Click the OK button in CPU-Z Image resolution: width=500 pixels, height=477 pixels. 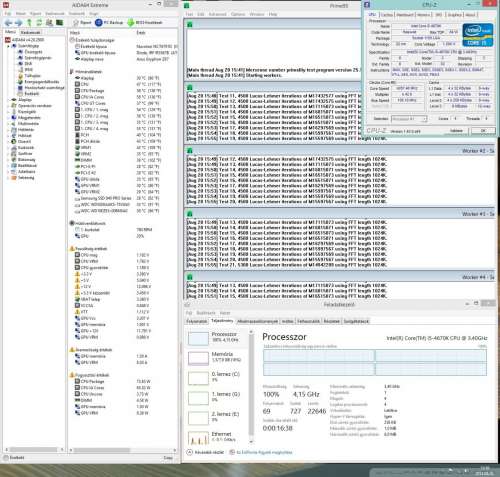[x=483, y=131]
